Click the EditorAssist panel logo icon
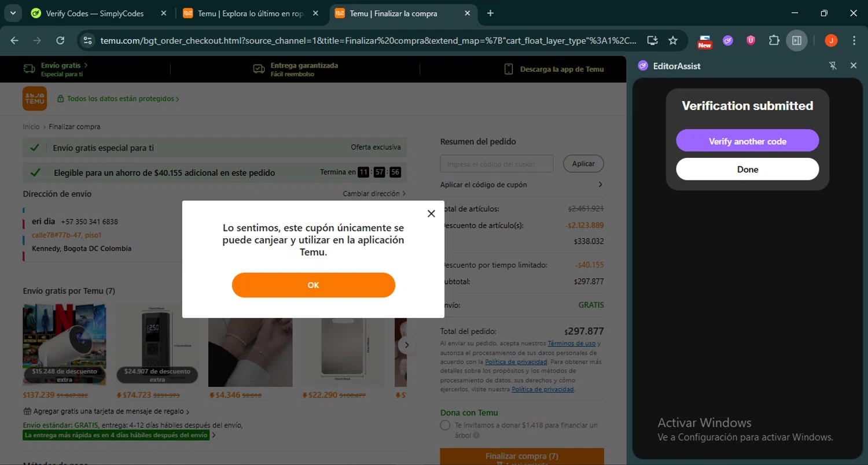 643,66
